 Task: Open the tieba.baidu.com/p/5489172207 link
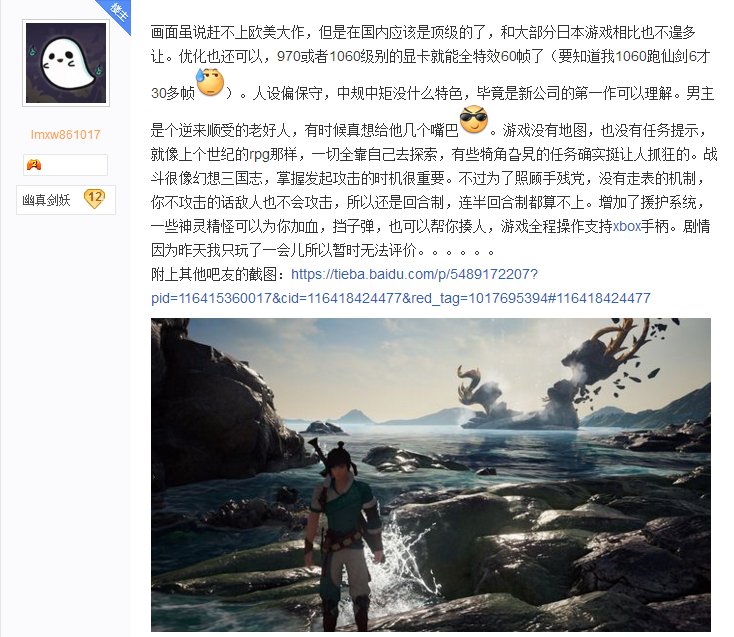(x=414, y=274)
